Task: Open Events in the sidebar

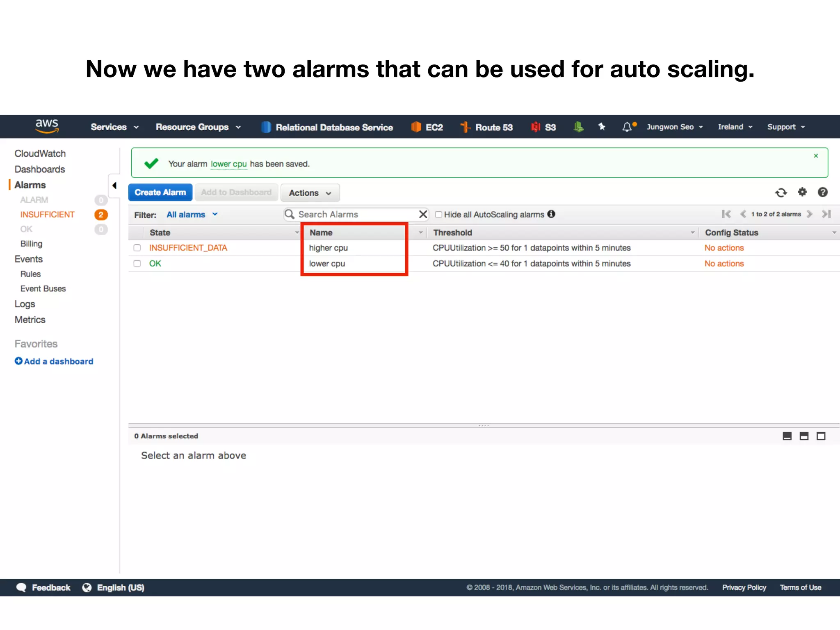Action: [x=28, y=259]
